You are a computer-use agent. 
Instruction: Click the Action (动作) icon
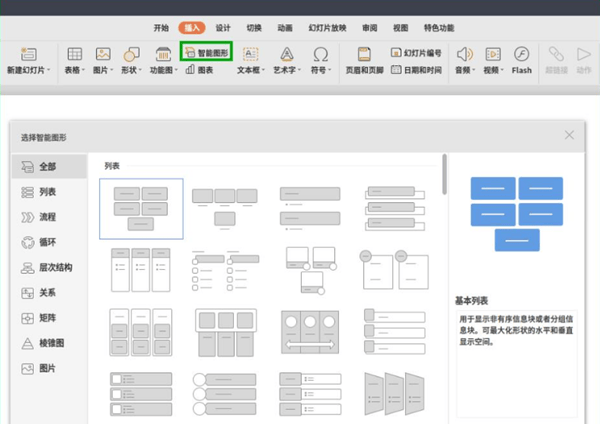point(584,54)
